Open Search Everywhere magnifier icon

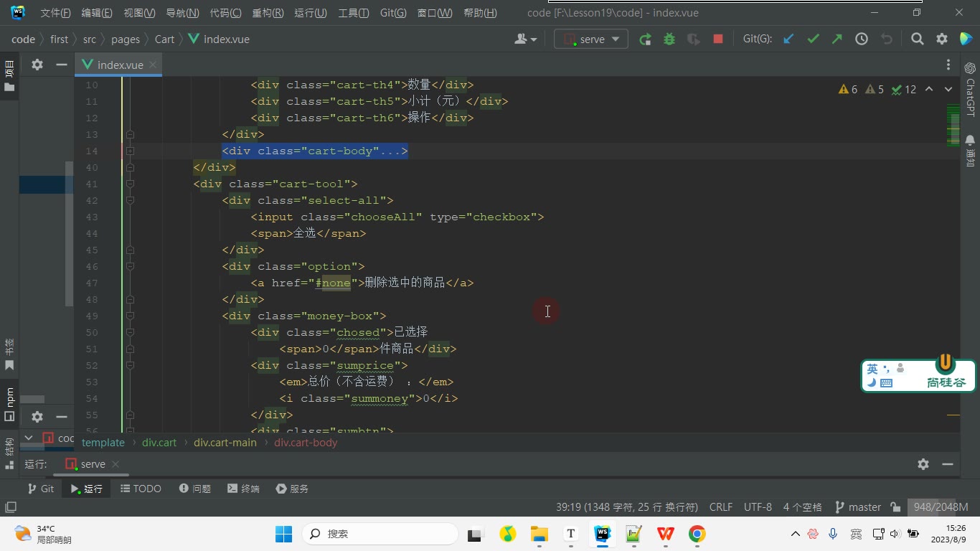pos(917,39)
